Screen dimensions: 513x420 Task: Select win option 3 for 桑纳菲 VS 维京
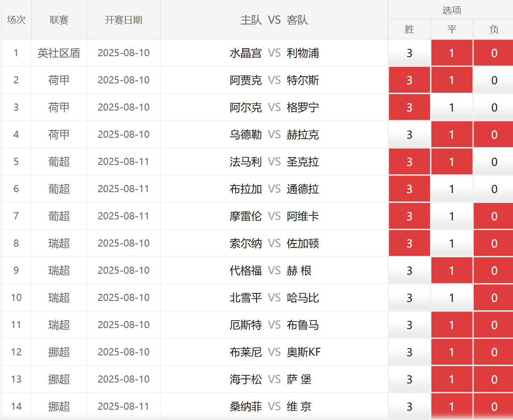point(410,406)
